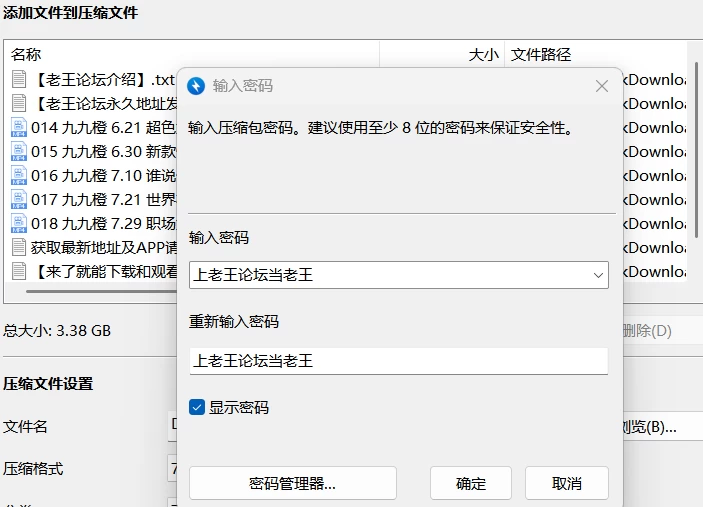The width and height of the screenshot is (703, 507).
Task: Select file row 017 九九橙 7.21
Action: coord(93,199)
